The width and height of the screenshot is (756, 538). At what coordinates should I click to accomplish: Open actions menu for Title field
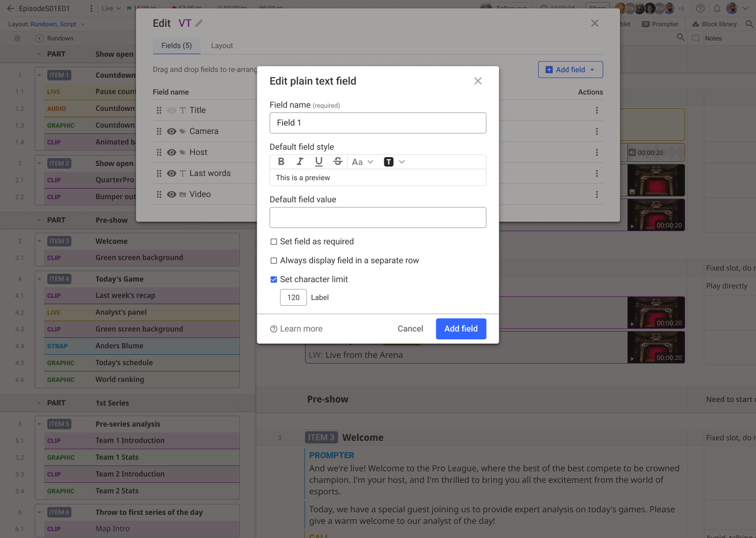597,110
